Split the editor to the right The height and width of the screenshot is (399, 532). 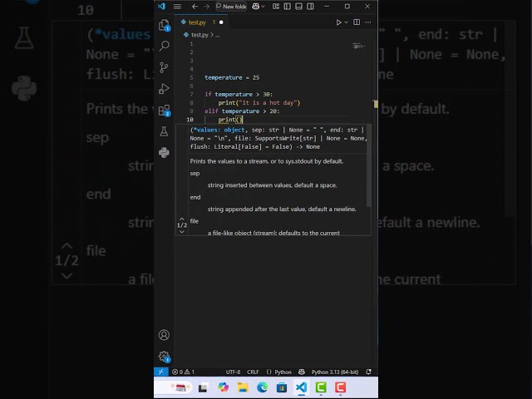(357, 22)
